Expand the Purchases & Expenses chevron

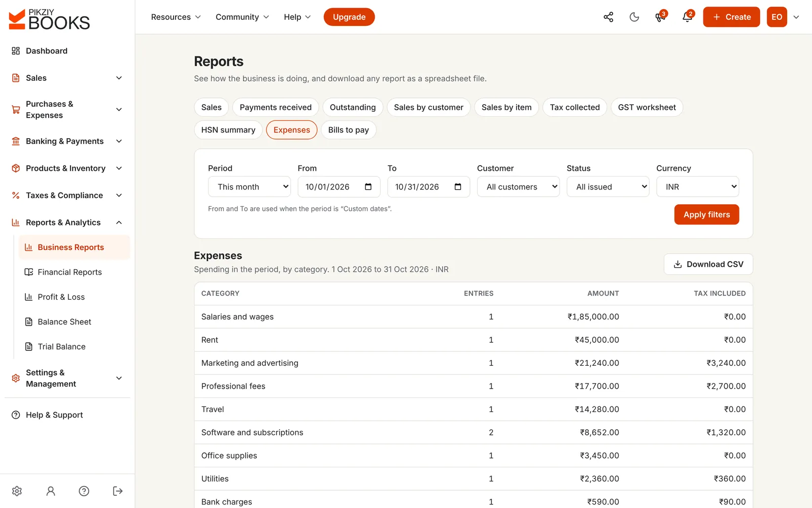(119, 110)
